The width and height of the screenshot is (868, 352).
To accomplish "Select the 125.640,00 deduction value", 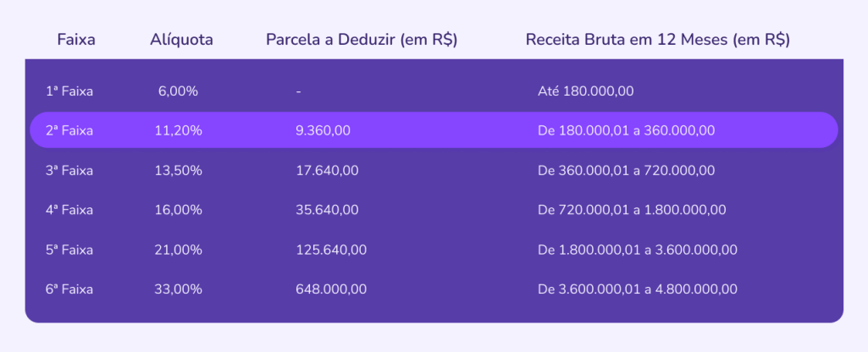I will 330,250.
